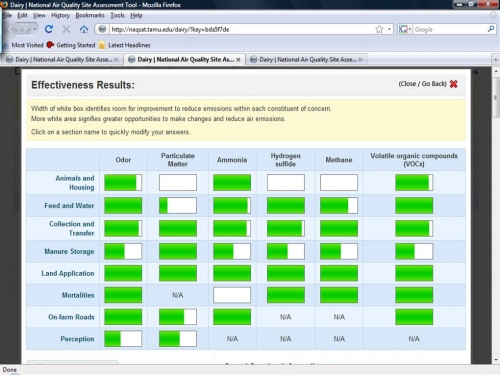Click the Animals and Housing Odor bar

click(x=123, y=183)
